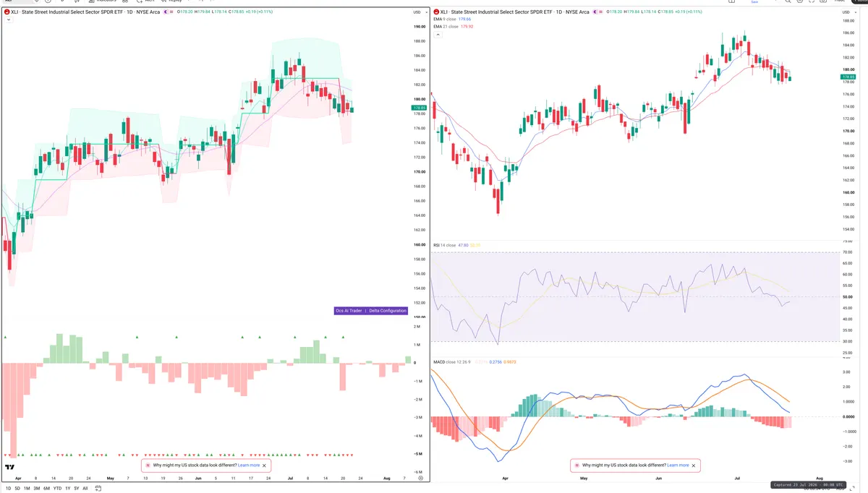868x493 pixels.
Task: Collapse indicator legend chevron in right chart
Action: pyautogui.click(x=438, y=35)
